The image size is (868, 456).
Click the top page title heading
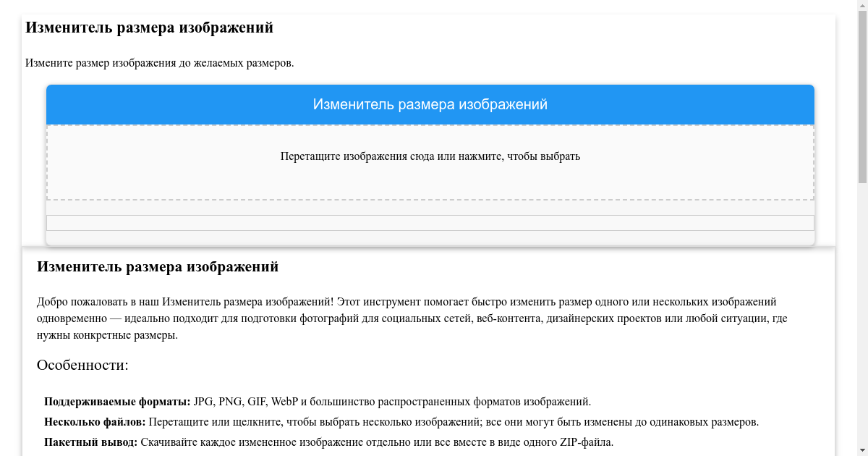coord(149,28)
